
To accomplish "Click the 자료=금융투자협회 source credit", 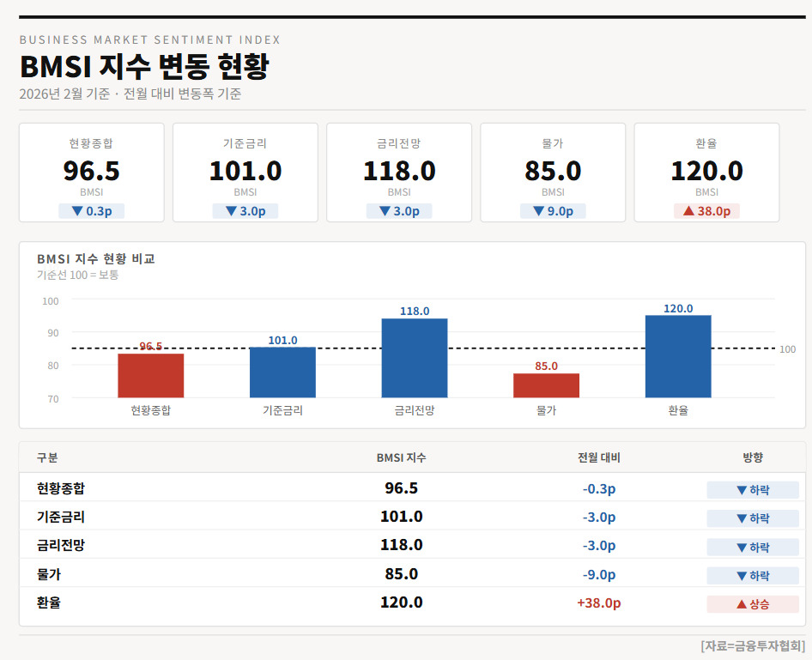I will click(x=752, y=646).
